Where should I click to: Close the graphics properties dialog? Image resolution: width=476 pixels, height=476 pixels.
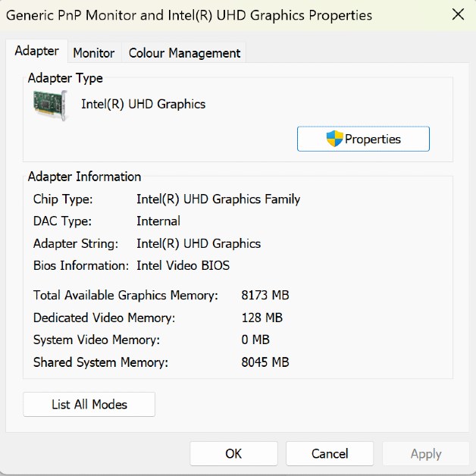(458, 14)
